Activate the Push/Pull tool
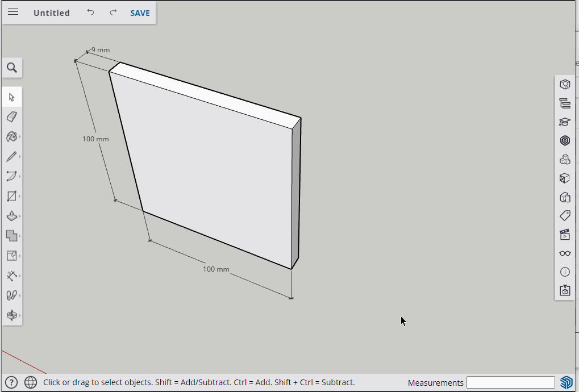The image size is (579, 392). pos(11,216)
